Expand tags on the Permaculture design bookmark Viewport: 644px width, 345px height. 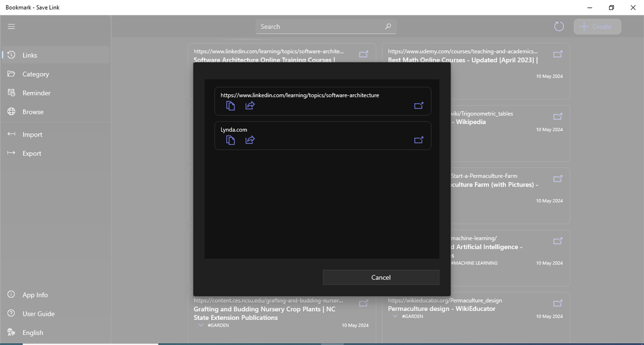click(x=395, y=316)
